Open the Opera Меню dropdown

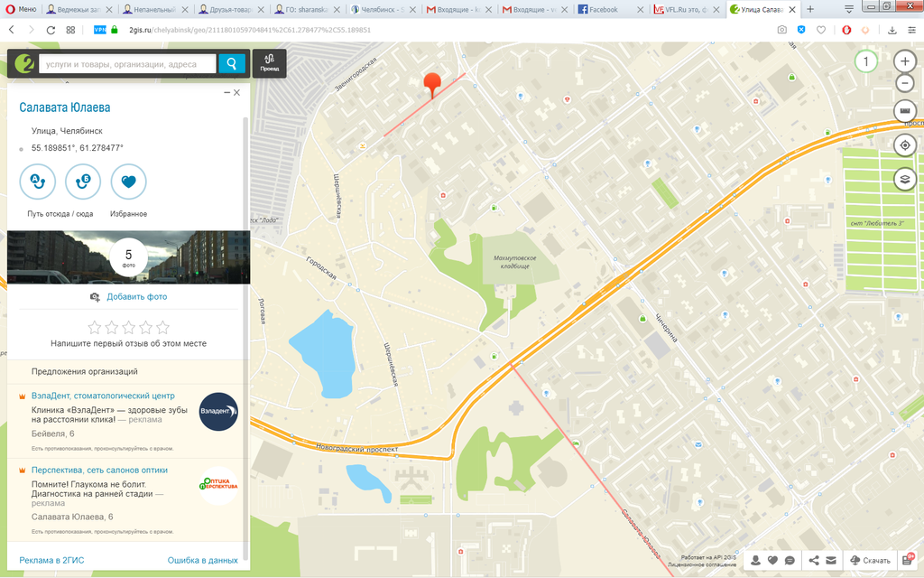[x=22, y=9]
